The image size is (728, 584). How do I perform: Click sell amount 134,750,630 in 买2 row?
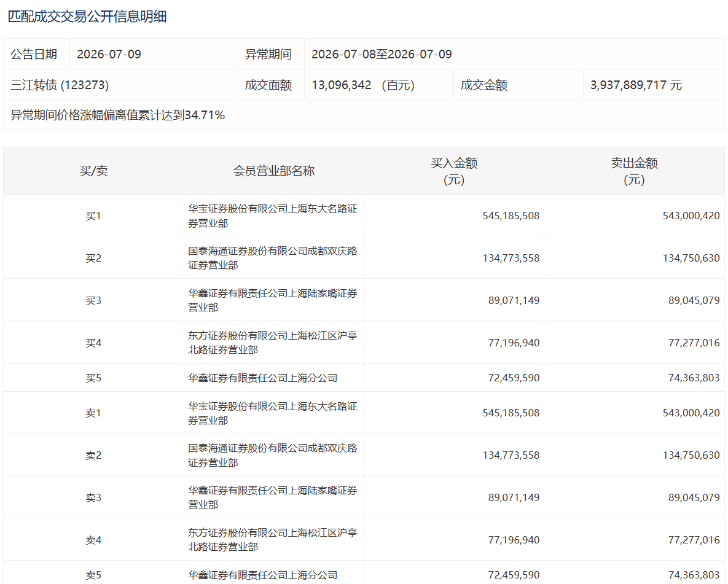coord(691,258)
